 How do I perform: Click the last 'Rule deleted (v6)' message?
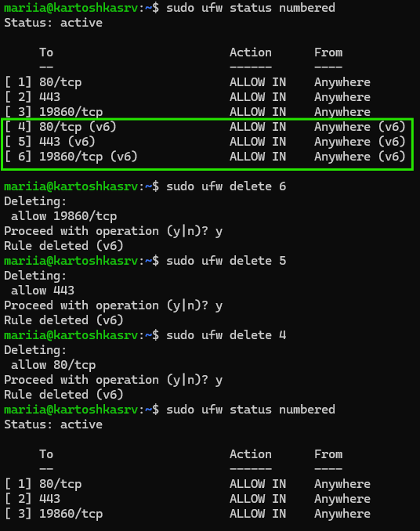pyautogui.click(x=63, y=395)
